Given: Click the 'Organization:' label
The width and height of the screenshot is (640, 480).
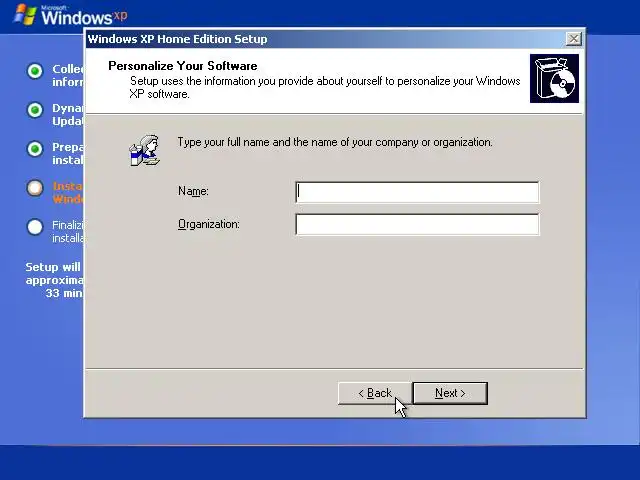Looking at the screenshot, I should (209, 224).
